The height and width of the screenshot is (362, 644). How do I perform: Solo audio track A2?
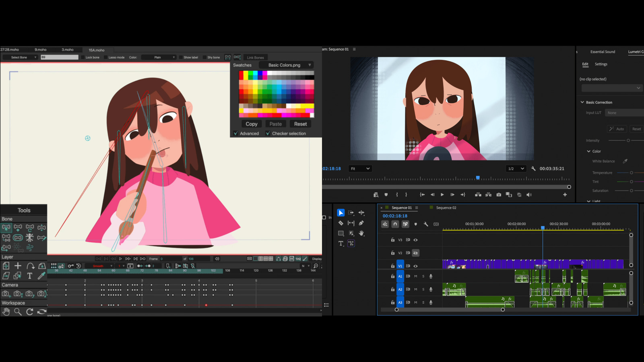[423, 289]
